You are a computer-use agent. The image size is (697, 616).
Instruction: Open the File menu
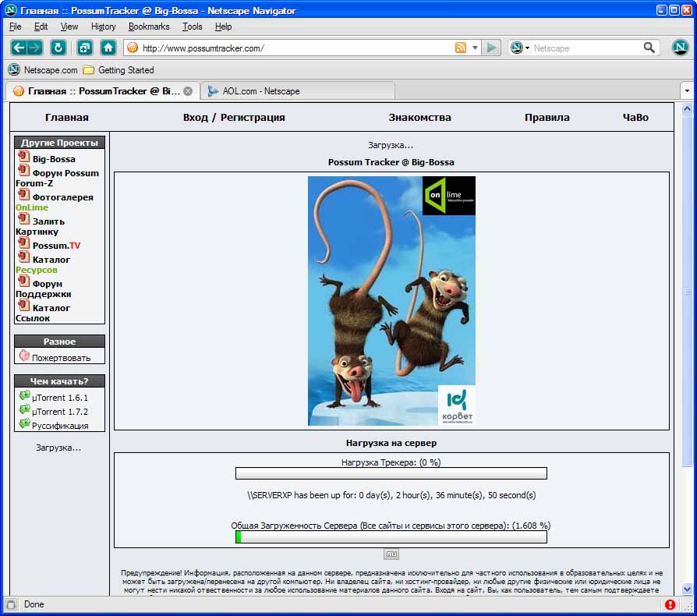click(x=15, y=27)
